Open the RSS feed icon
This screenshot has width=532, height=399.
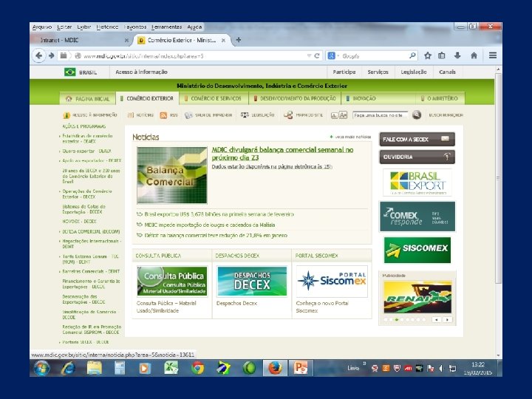pyautogui.click(x=163, y=115)
